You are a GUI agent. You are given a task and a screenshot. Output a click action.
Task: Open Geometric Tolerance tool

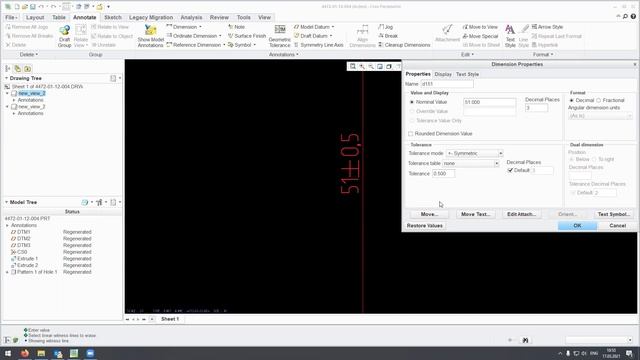280,36
